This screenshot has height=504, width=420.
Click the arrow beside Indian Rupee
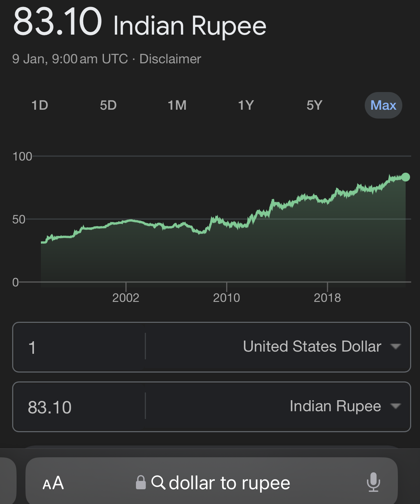click(396, 406)
